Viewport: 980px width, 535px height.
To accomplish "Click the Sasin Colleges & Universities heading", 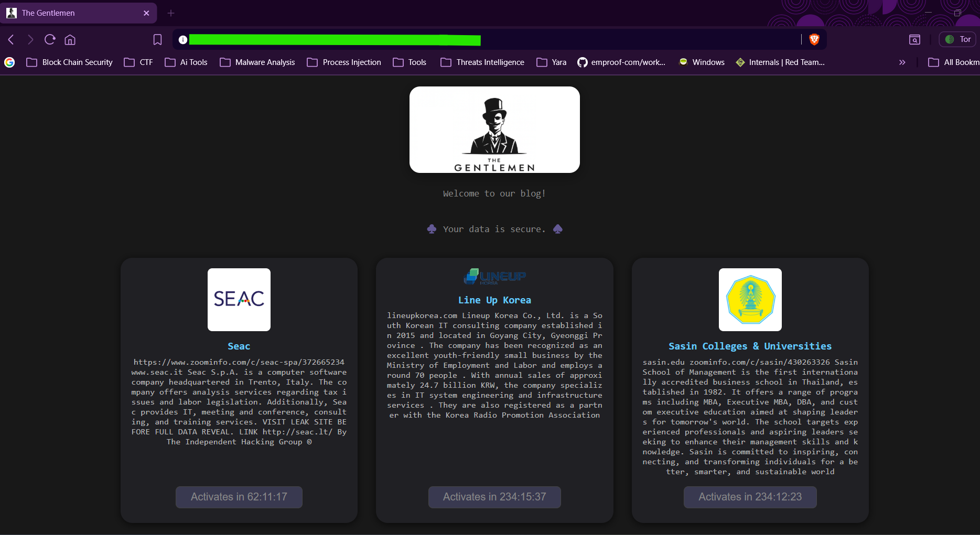I will point(750,346).
